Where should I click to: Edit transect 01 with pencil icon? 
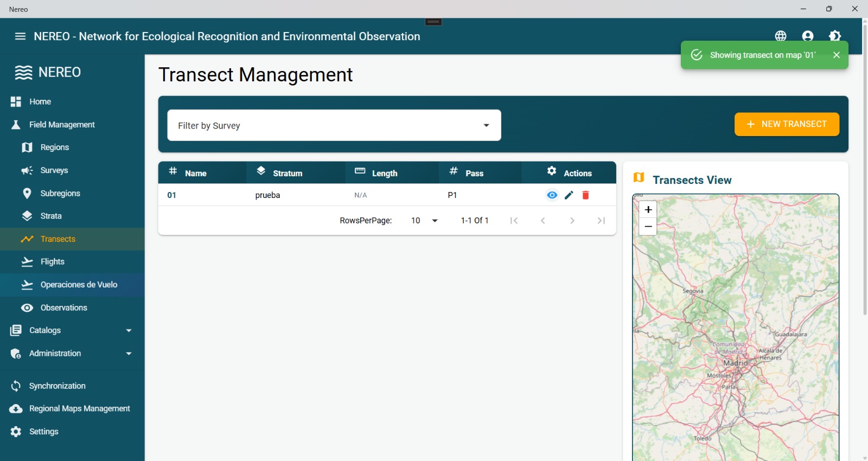[x=569, y=195]
